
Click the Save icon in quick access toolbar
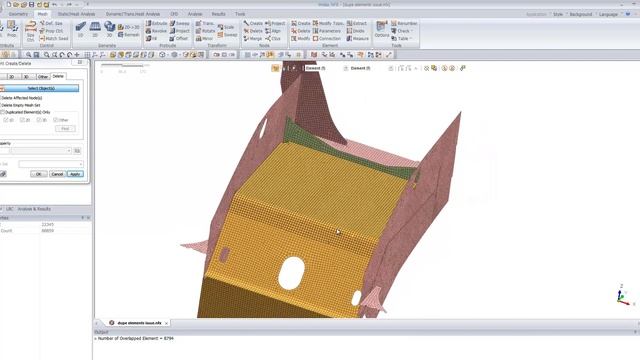pos(31,4)
